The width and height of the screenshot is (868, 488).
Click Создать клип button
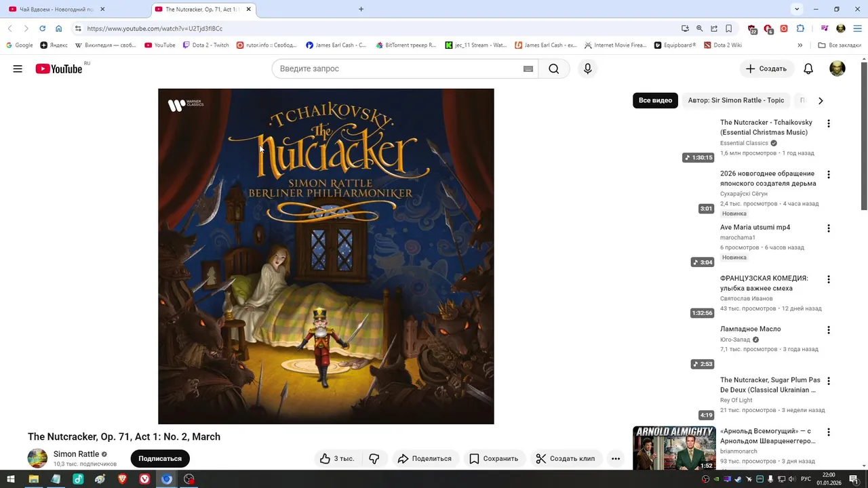coord(566,459)
